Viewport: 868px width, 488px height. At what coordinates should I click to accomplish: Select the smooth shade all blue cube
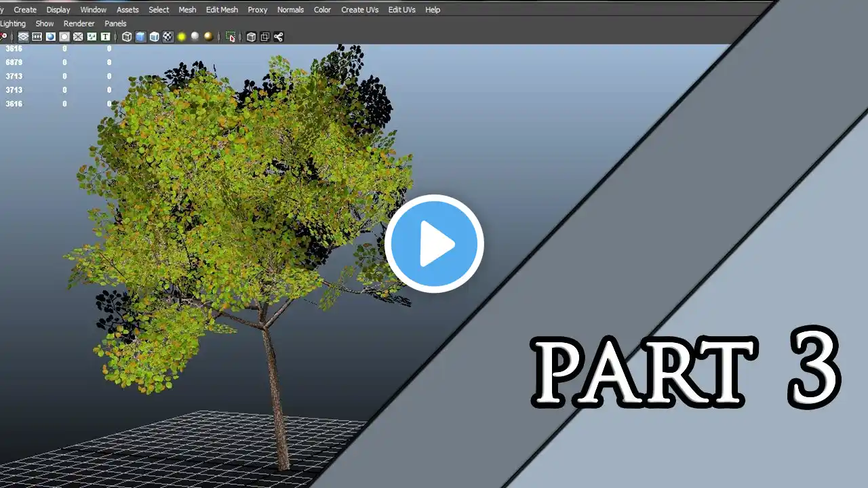point(140,37)
